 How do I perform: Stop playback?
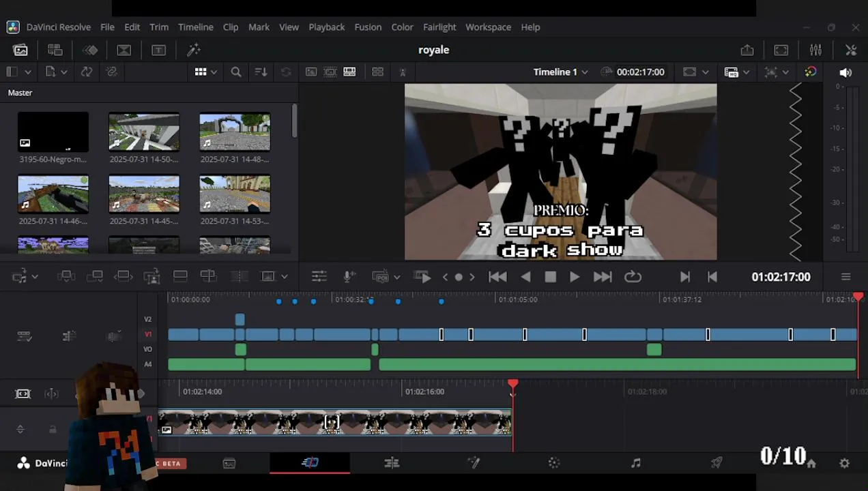pyautogui.click(x=550, y=276)
